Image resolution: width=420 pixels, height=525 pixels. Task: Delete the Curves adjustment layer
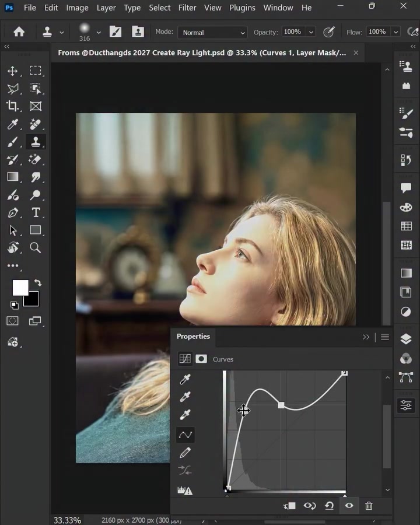369,506
